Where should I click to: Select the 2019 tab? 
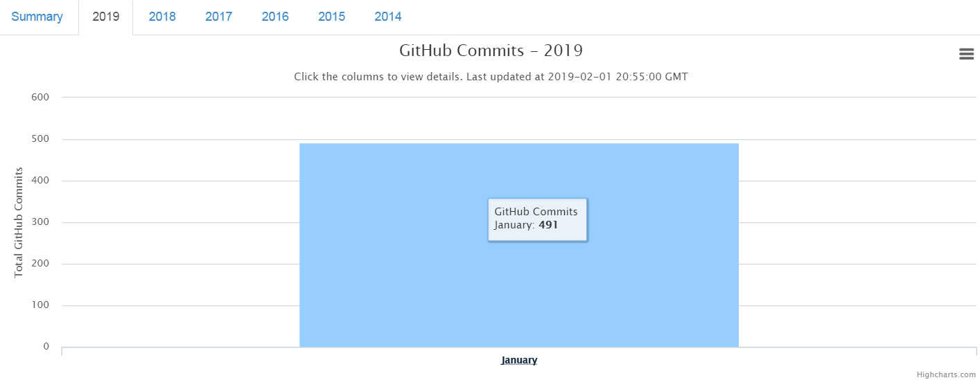(x=106, y=17)
